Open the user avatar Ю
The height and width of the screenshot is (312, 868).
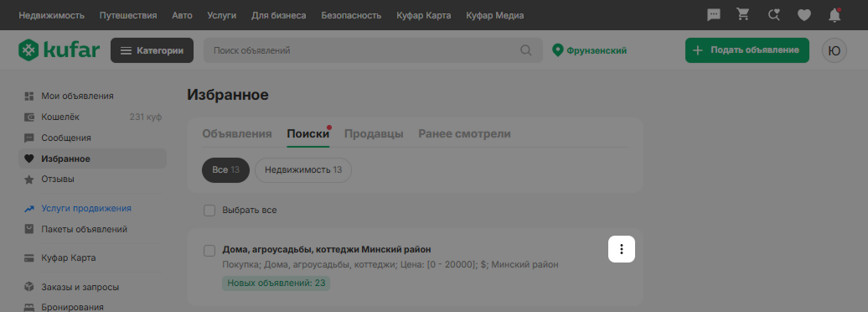pos(834,50)
